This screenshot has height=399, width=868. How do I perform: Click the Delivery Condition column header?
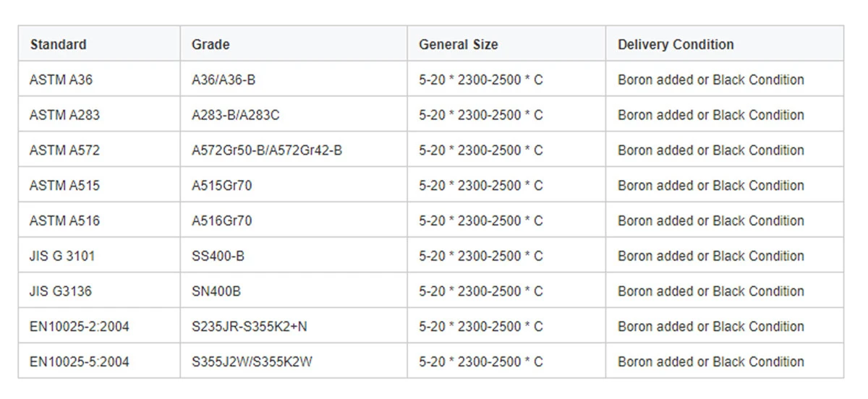point(725,44)
